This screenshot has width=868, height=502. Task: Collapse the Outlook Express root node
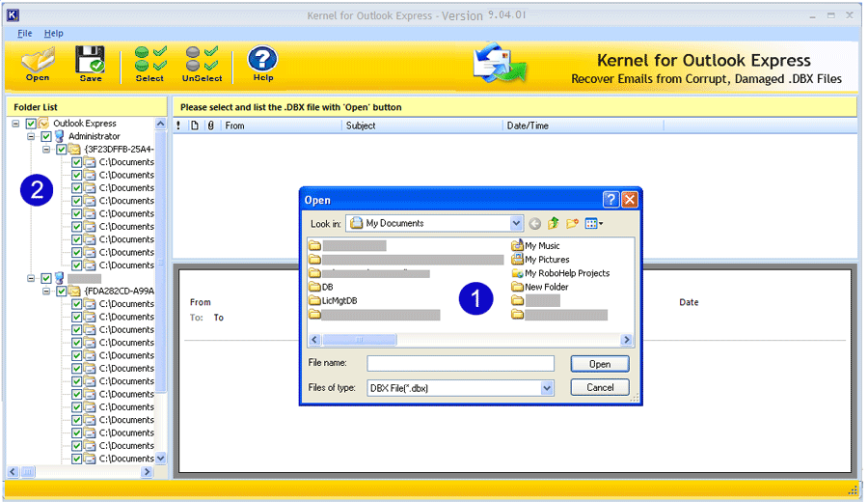coord(15,124)
